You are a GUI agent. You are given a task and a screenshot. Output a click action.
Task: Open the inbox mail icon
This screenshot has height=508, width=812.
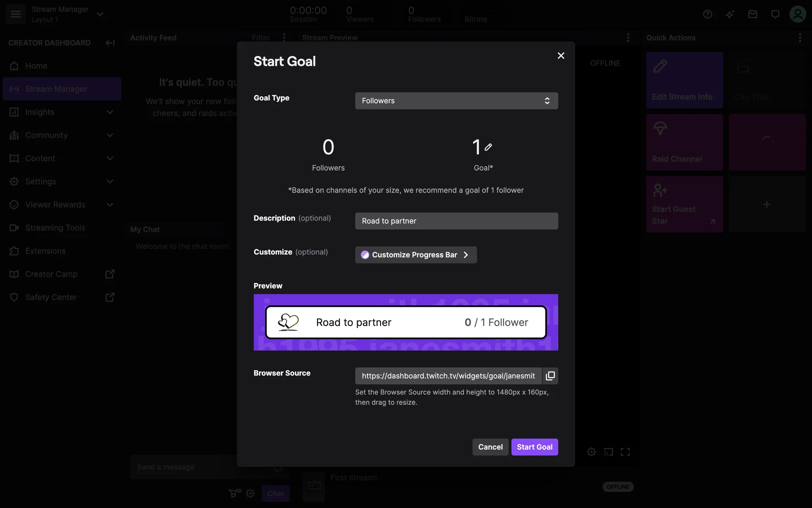pos(752,14)
